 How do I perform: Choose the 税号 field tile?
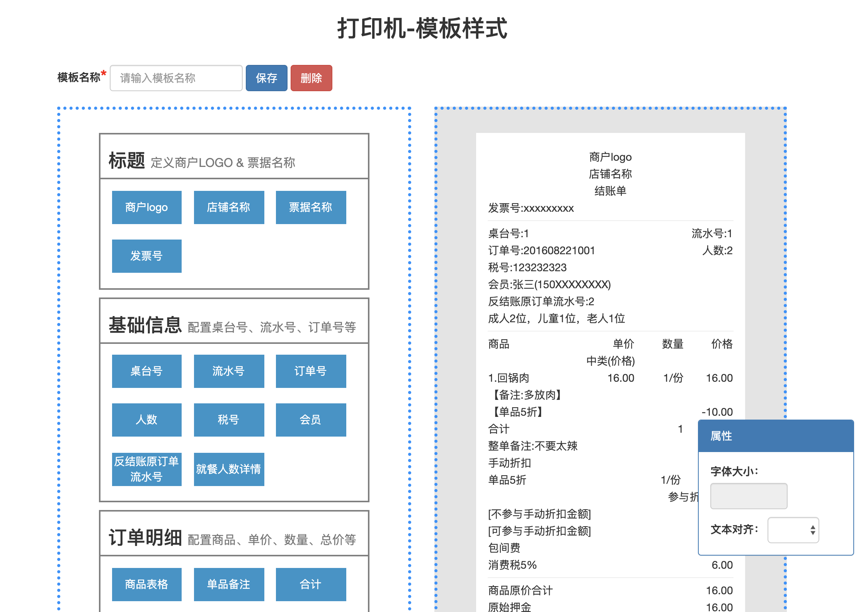point(229,420)
